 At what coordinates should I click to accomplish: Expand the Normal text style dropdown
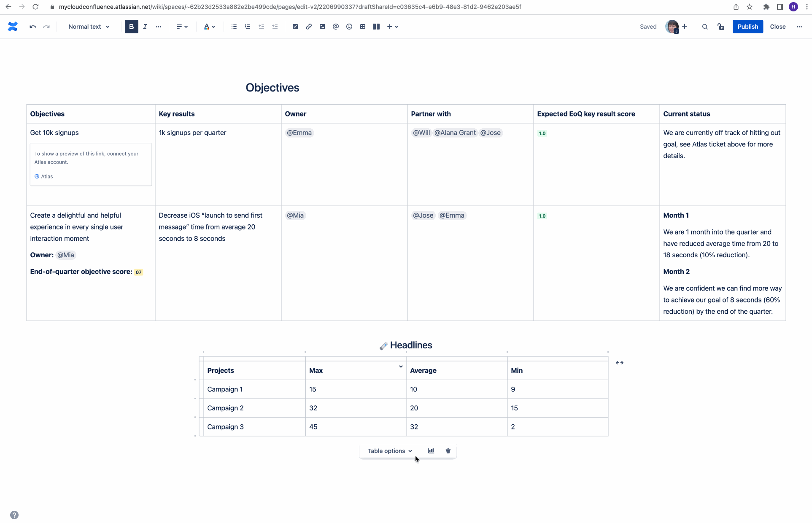point(89,26)
